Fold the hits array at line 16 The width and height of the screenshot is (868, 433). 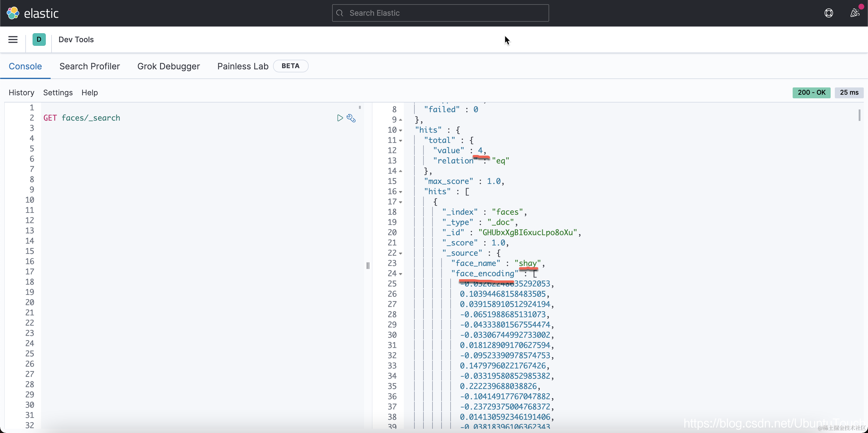tap(401, 192)
